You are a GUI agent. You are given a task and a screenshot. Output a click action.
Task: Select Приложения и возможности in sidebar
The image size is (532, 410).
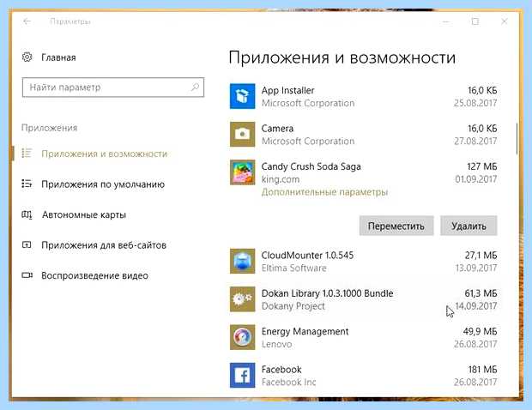coord(104,154)
